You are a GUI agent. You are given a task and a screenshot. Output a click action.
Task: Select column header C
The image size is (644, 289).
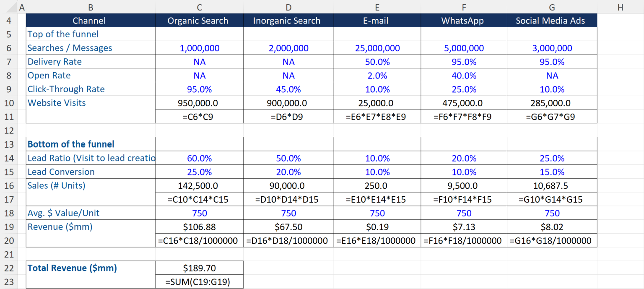tap(199, 7)
